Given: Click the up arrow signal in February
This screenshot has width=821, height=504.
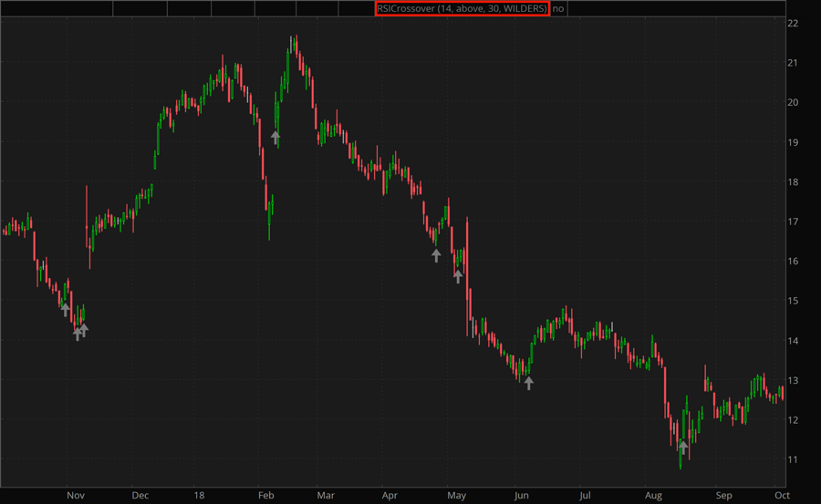Looking at the screenshot, I should point(275,138).
